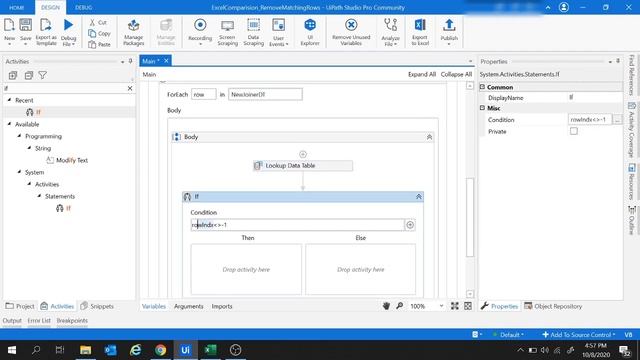The height and width of the screenshot is (360, 640).
Task: Open UI Explorer
Action: pyautogui.click(x=310, y=32)
